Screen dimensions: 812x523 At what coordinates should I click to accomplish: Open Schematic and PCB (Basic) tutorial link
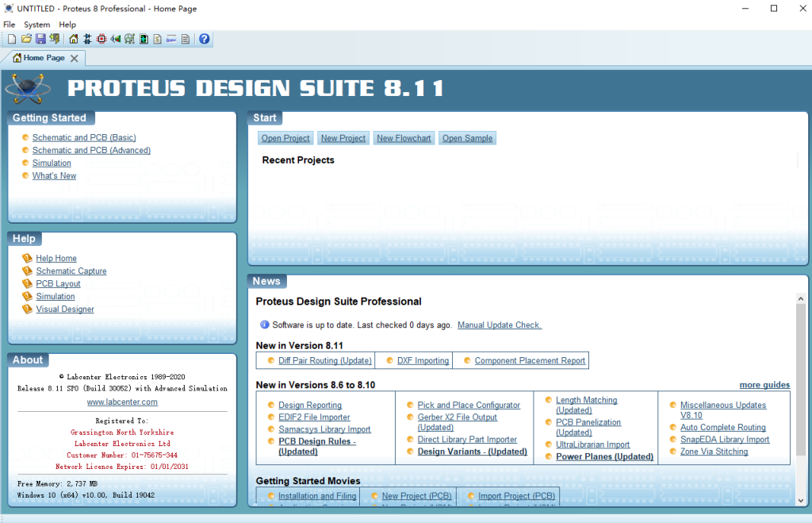tap(84, 137)
